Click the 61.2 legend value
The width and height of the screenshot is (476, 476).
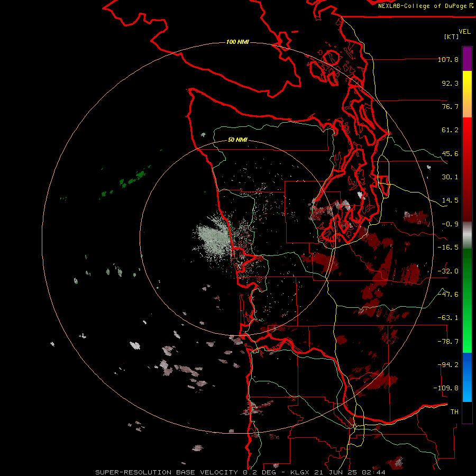pos(450,130)
